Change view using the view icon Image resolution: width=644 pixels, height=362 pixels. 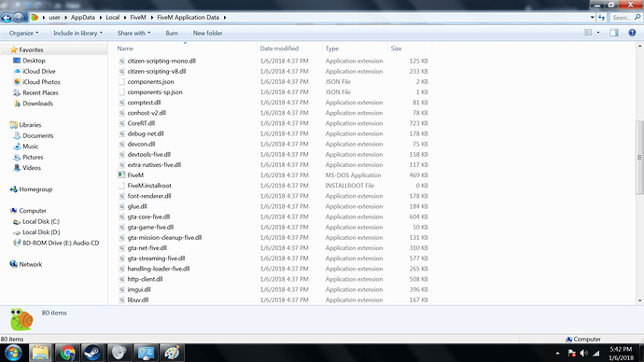(588, 33)
